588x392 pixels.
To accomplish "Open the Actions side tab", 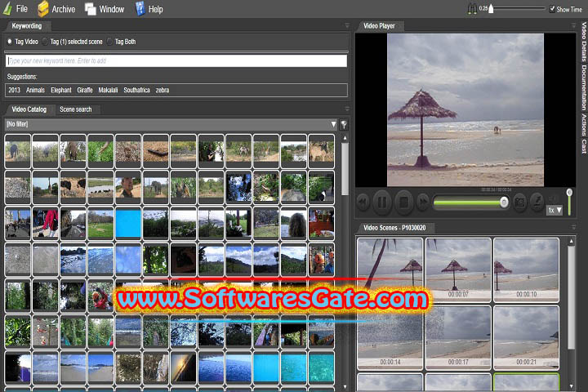I will (x=584, y=125).
